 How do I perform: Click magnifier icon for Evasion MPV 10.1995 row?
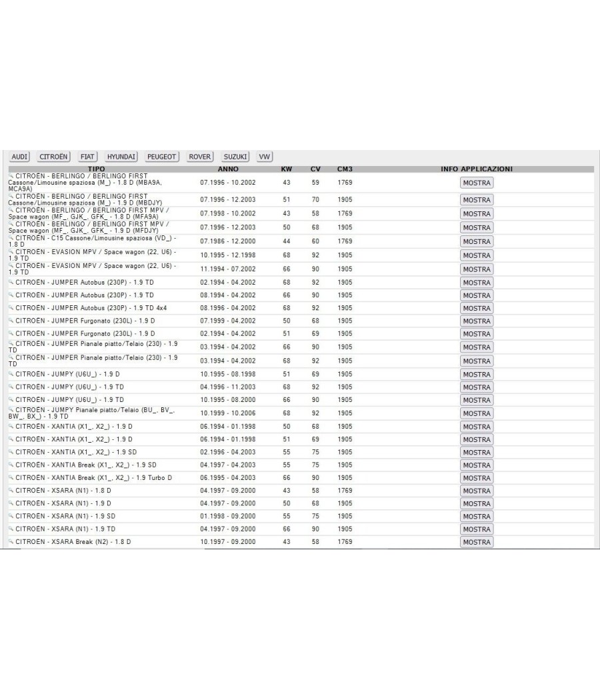click(x=11, y=252)
